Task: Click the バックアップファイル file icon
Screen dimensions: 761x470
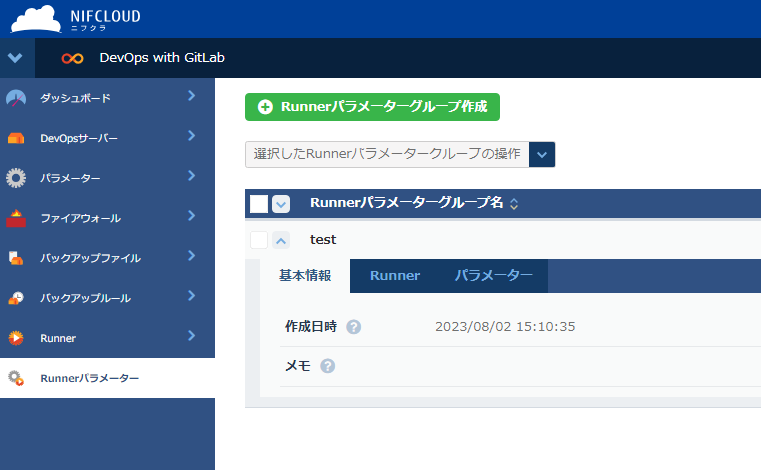Action: coord(16,258)
